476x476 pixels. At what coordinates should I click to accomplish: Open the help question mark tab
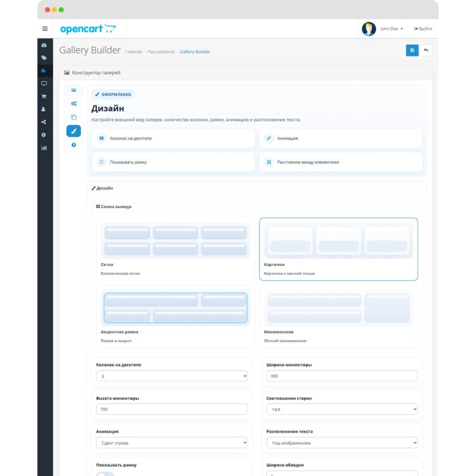pos(73,145)
